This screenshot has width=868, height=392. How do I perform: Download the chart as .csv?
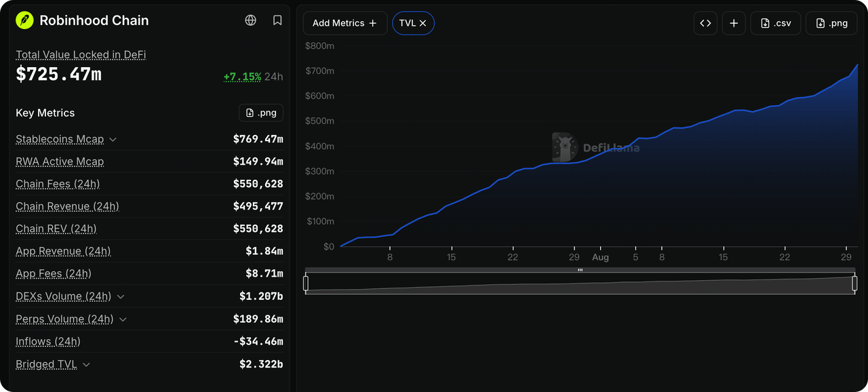(776, 23)
